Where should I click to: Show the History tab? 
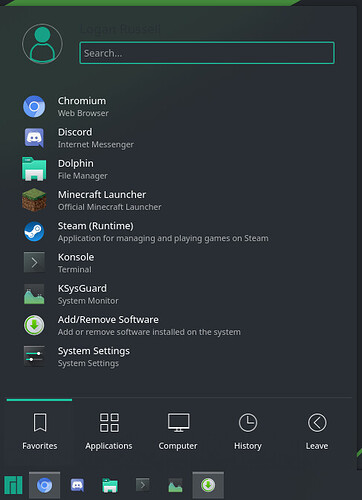248,432
